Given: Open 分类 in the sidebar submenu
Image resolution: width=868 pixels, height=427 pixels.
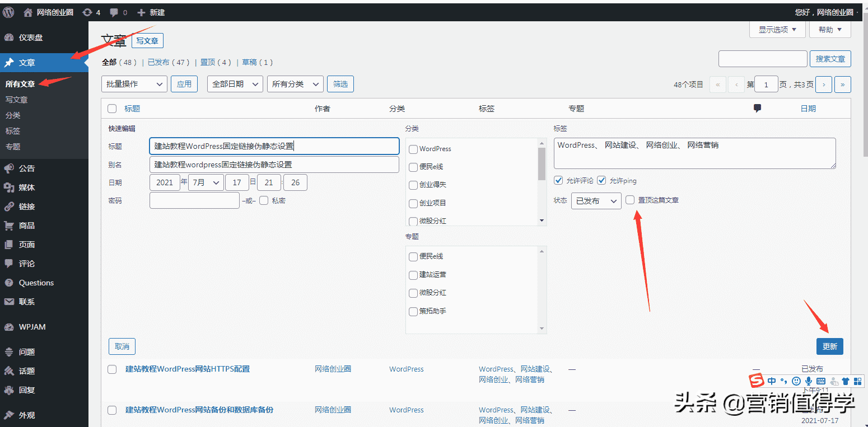Looking at the screenshot, I should (13, 115).
